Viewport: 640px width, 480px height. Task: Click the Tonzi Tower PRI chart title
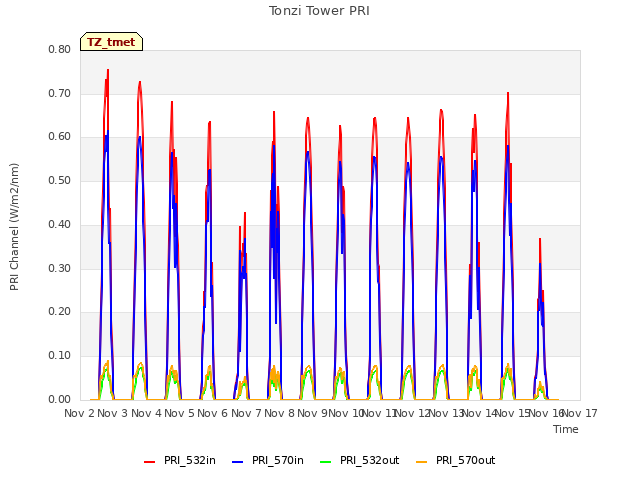[319, 11]
